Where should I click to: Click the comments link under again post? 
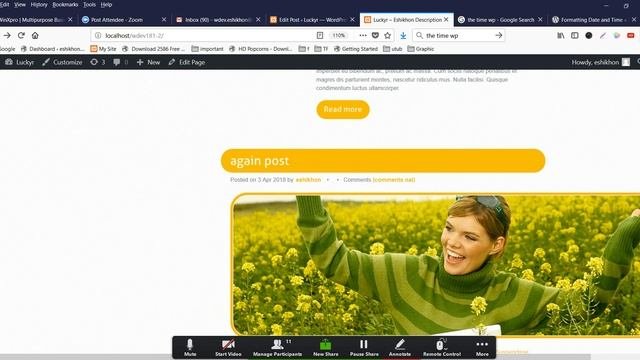(394, 180)
